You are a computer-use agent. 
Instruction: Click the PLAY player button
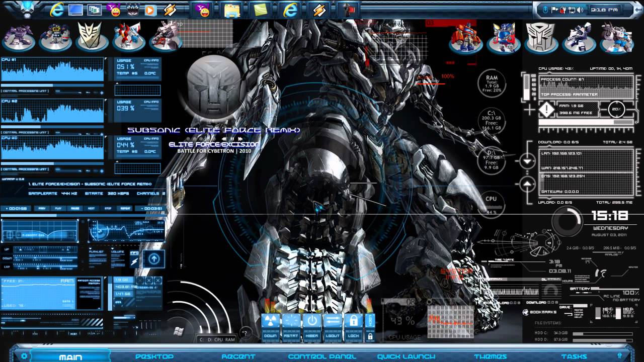click(x=58, y=208)
